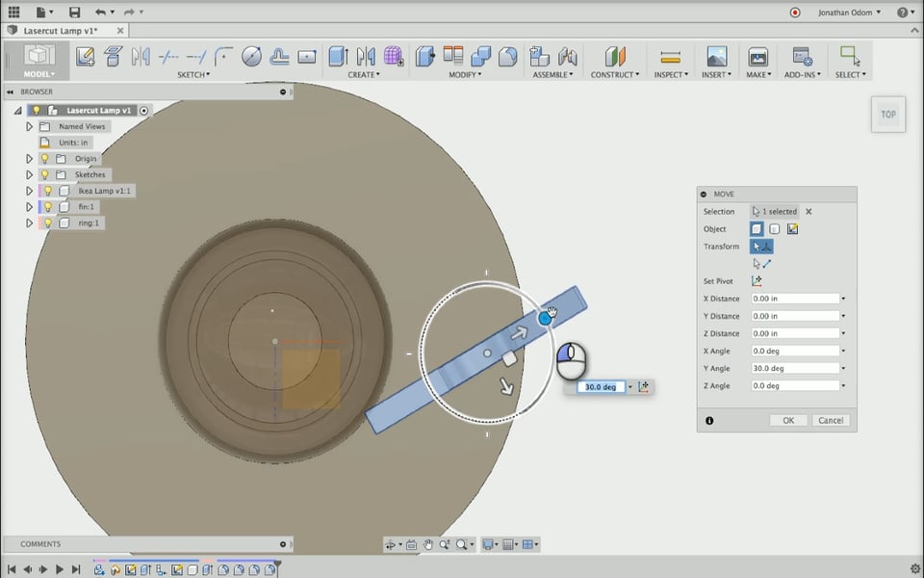This screenshot has height=578, width=924.
Task: Click the Add-Ins scripts icon
Action: (x=802, y=57)
